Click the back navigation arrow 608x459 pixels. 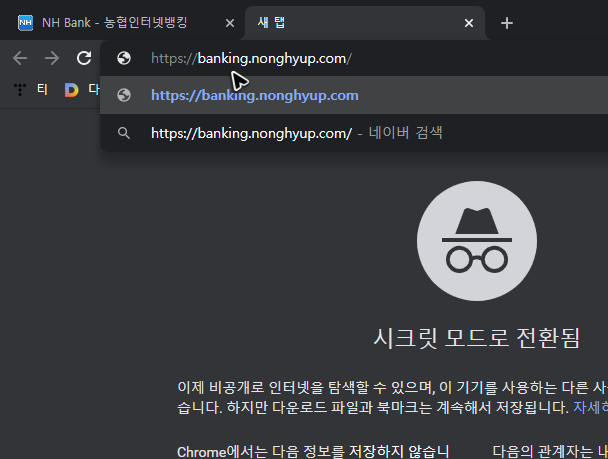[20, 59]
